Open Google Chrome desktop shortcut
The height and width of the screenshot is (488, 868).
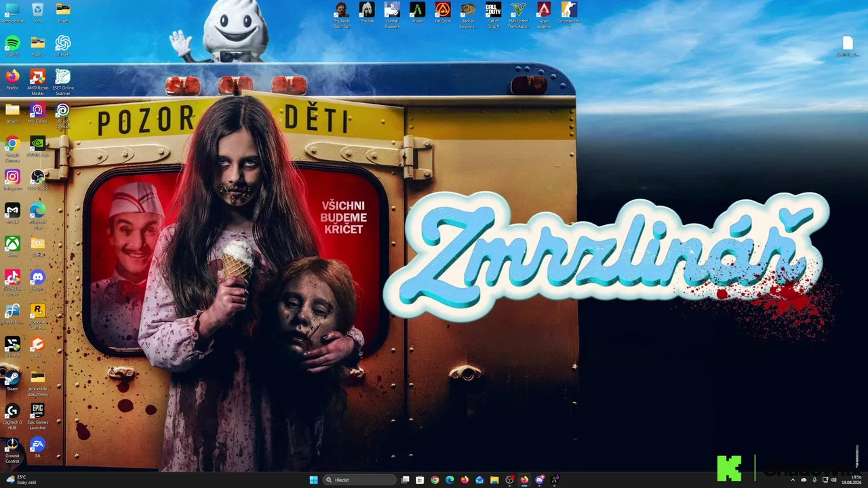(12, 148)
